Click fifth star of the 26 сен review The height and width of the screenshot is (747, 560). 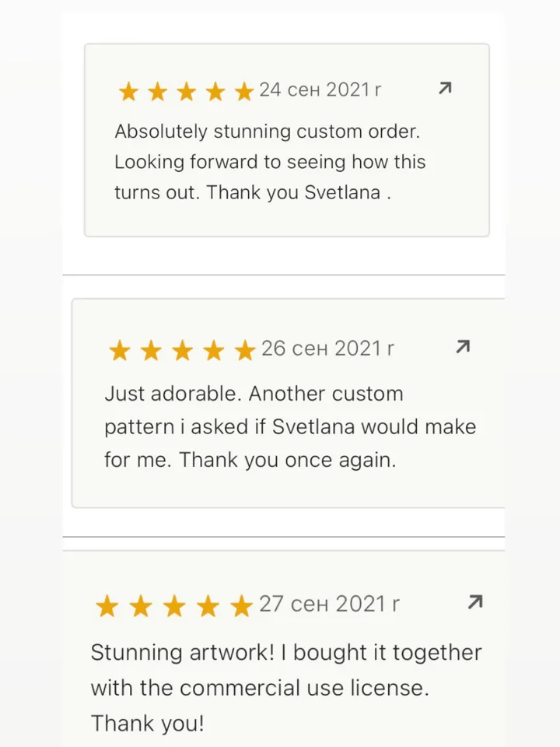click(x=245, y=351)
